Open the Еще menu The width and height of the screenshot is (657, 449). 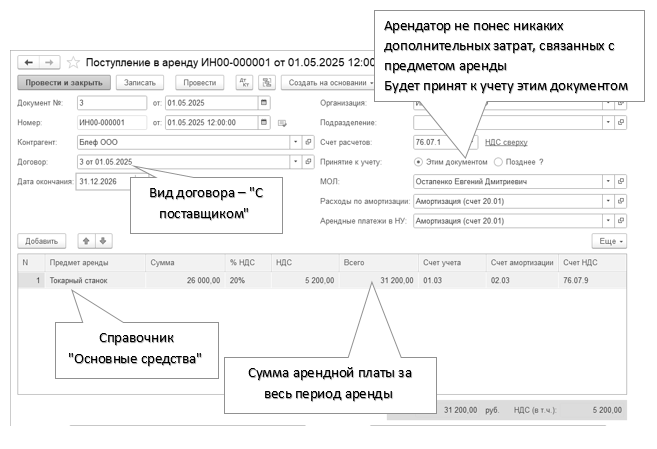[x=609, y=241]
